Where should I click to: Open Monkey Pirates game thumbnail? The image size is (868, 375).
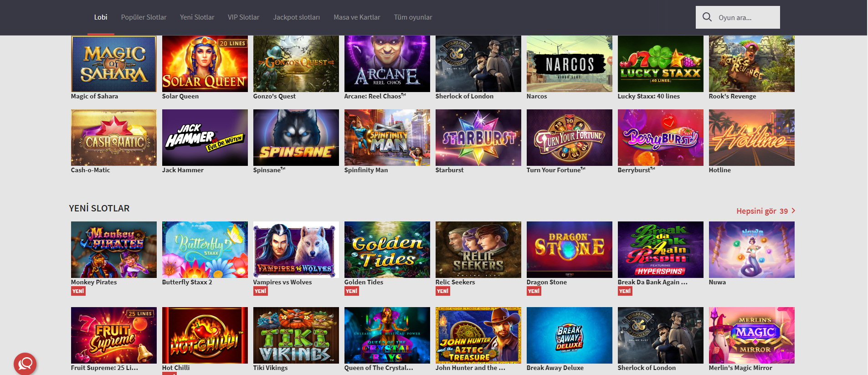tap(114, 250)
